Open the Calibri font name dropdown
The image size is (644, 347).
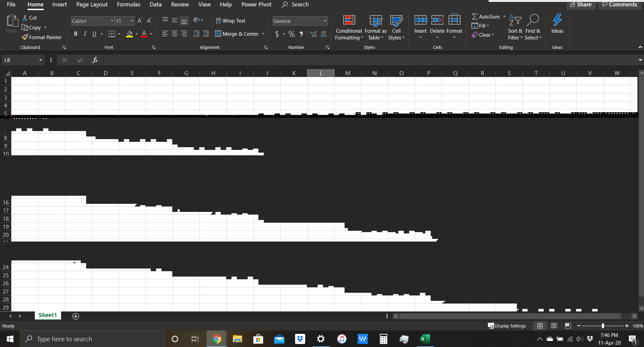(x=112, y=21)
